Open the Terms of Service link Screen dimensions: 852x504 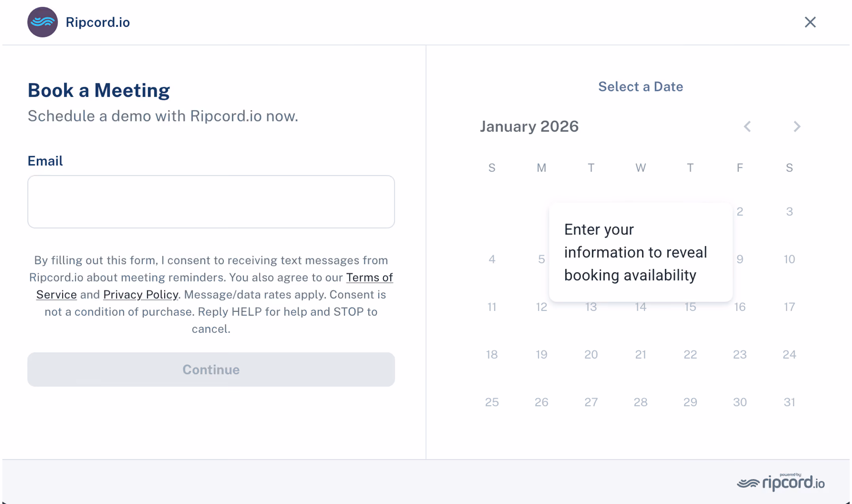[214, 286]
